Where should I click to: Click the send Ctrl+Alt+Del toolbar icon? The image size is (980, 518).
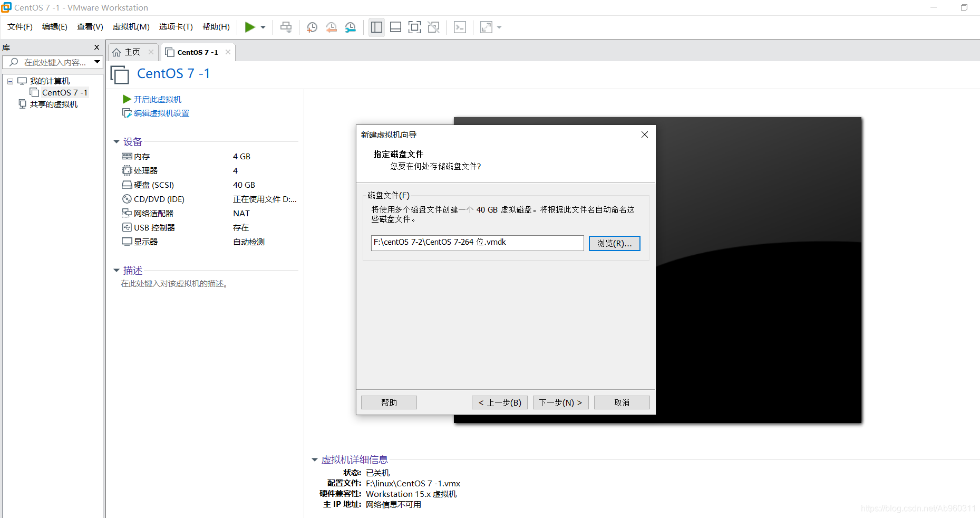286,27
